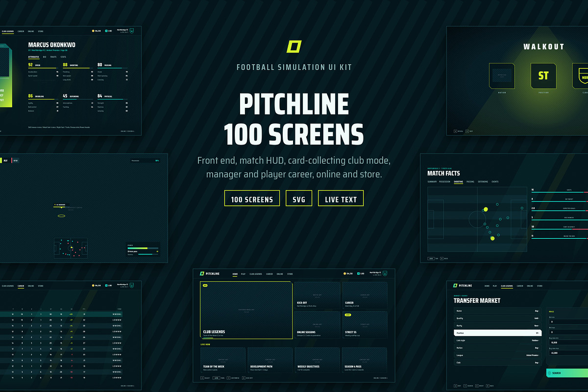The width and height of the screenshot is (588, 392).
Task: Click the club crest on the Marcus Okonkwo screen
Action: click(131, 30)
